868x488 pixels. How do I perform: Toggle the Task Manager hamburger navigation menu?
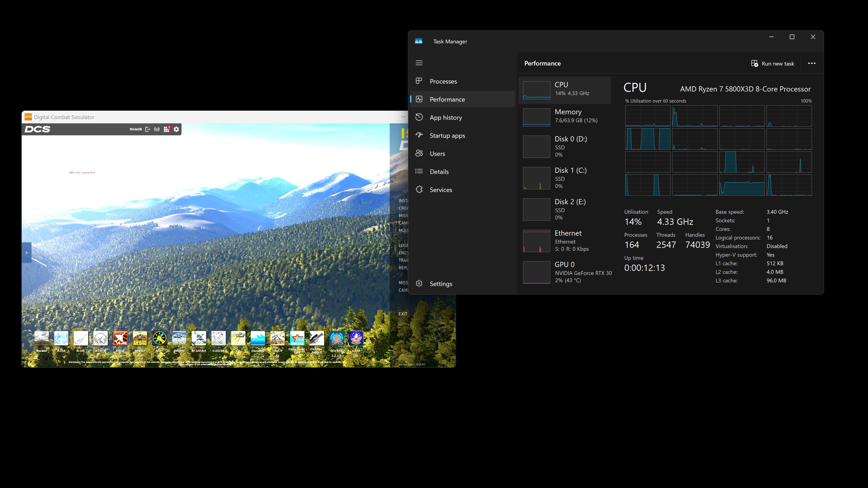pyautogui.click(x=419, y=63)
